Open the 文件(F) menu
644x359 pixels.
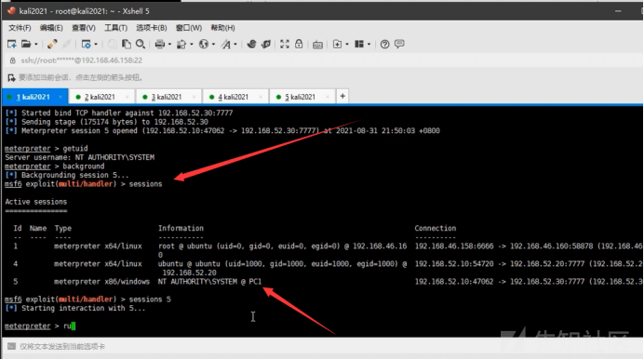pyautogui.click(x=20, y=28)
